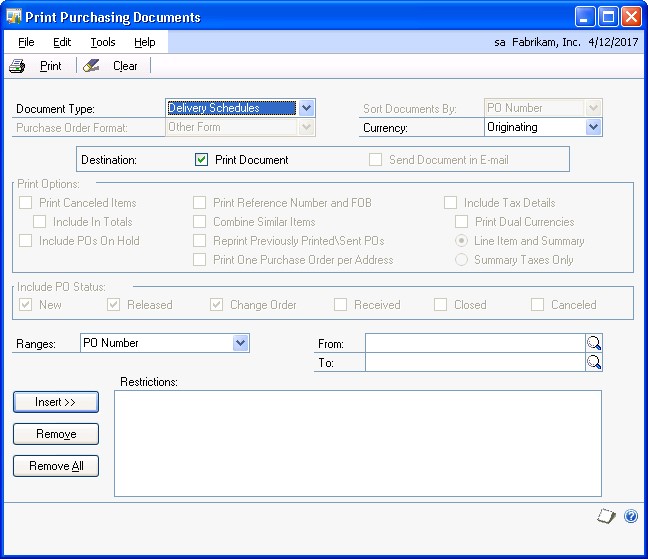Check Print Reference Number and FOB

click(x=200, y=202)
